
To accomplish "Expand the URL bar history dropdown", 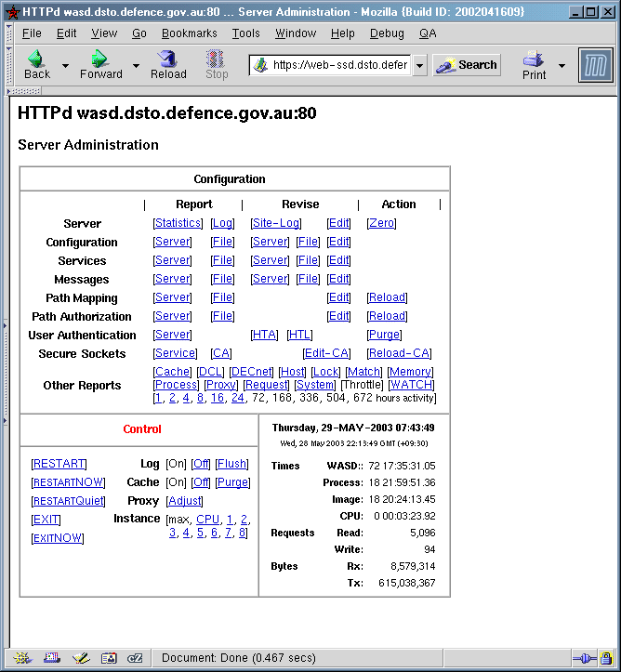I will (420, 66).
